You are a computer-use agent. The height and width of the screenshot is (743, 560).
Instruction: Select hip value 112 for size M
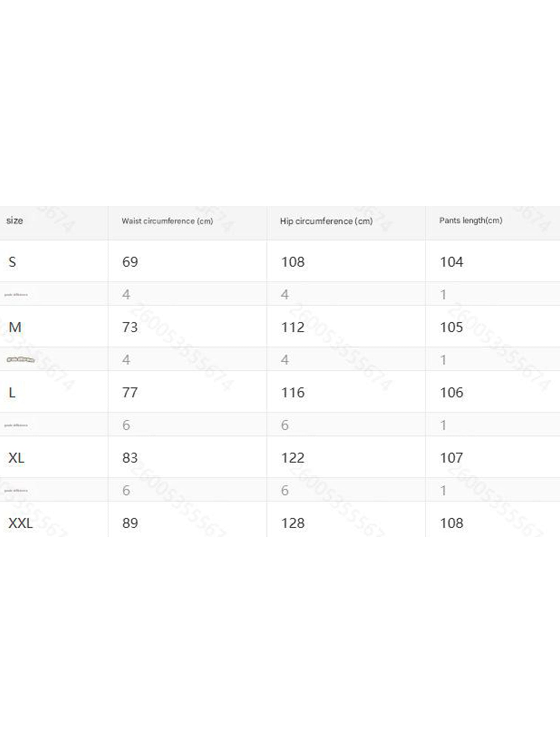pyautogui.click(x=292, y=327)
